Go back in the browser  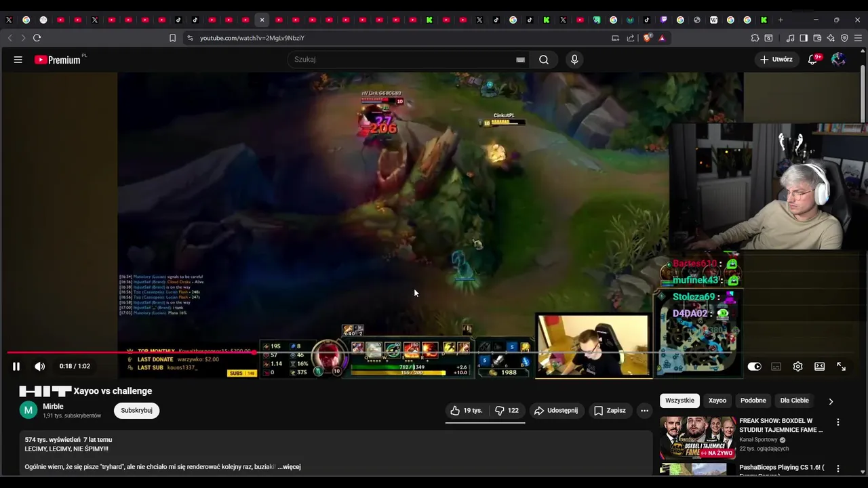pyautogui.click(x=9, y=38)
